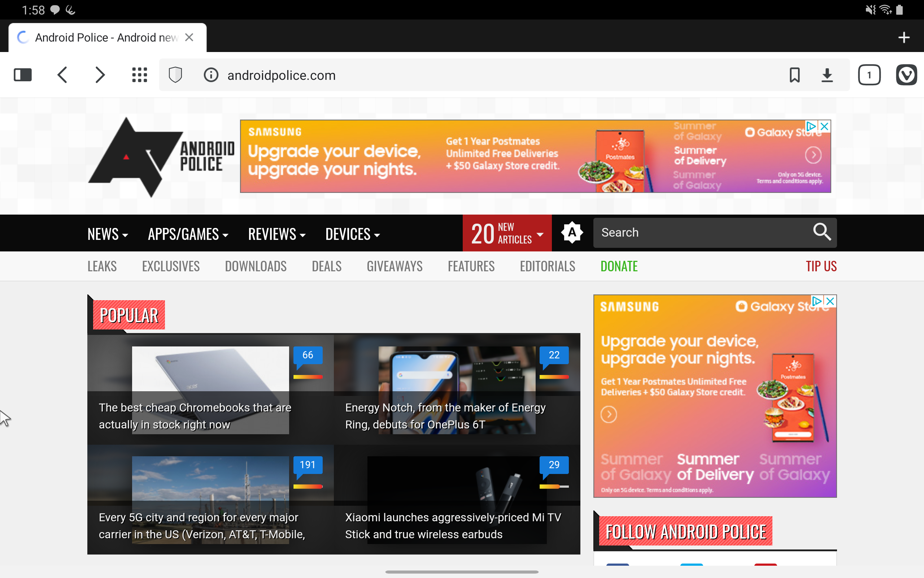The image size is (924, 578).
Task: Expand the 20 New Articles dropdown
Action: coord(507,233)
